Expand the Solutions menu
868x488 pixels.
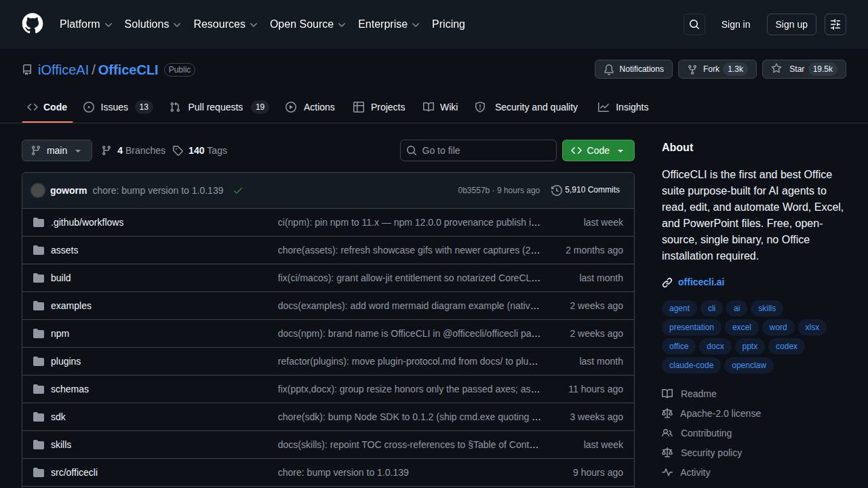click(153, 24)
